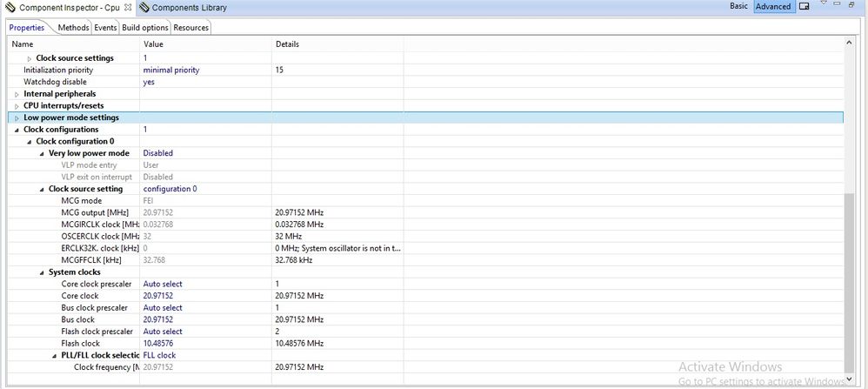Select the MCG mode row

click(x=426, y=201)
